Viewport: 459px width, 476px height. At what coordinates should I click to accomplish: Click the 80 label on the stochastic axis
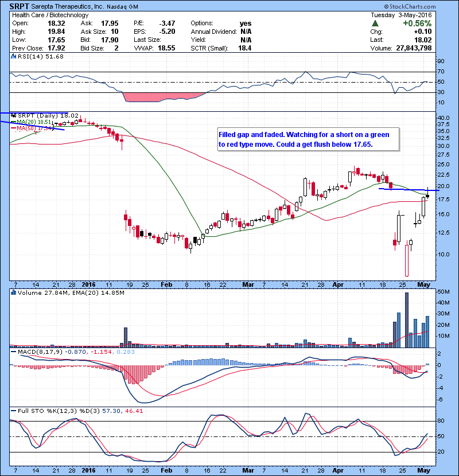[x=441, y=421]
